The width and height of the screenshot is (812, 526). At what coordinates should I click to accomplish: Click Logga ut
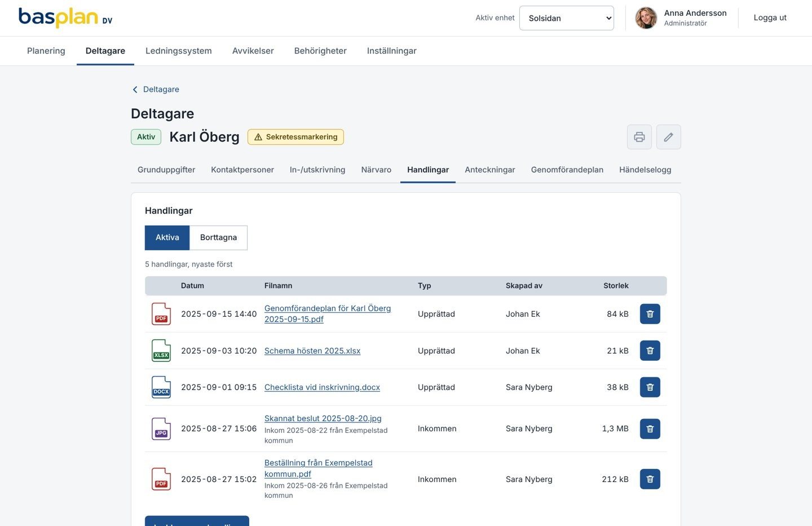(770, 18)
